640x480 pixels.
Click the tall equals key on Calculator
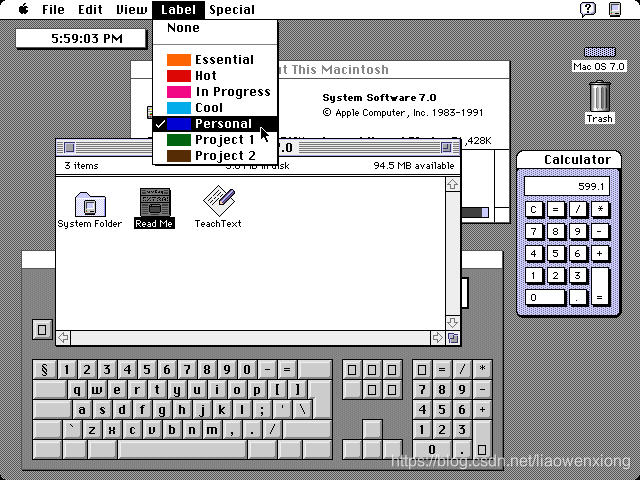point(600,287)
